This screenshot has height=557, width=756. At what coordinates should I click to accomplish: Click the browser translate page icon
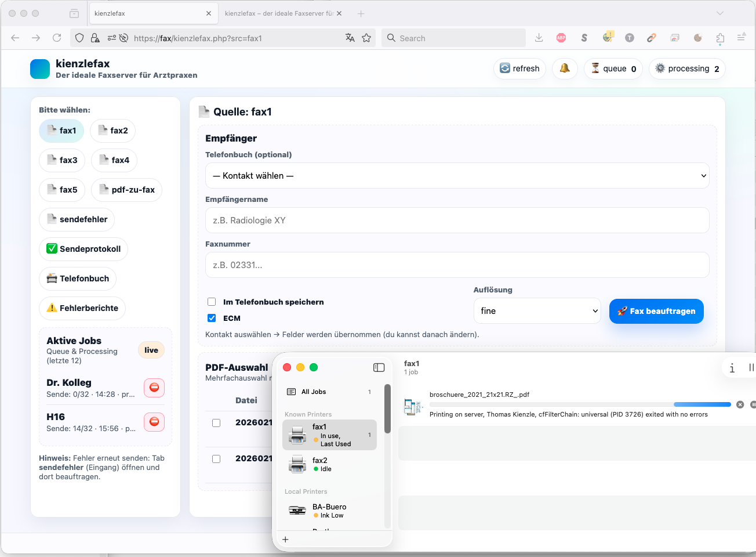click(x=350, y=38)
